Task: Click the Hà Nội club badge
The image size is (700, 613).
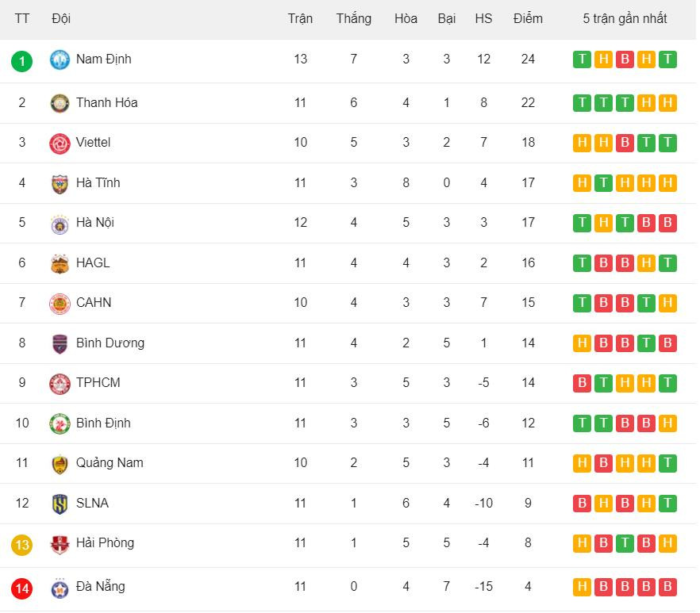Action: point(60,223)
